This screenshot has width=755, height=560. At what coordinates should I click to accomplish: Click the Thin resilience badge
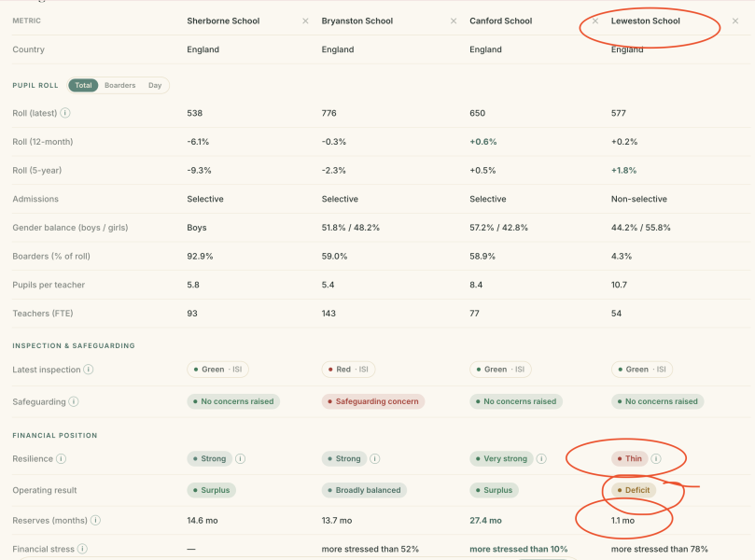click(630, 458)
